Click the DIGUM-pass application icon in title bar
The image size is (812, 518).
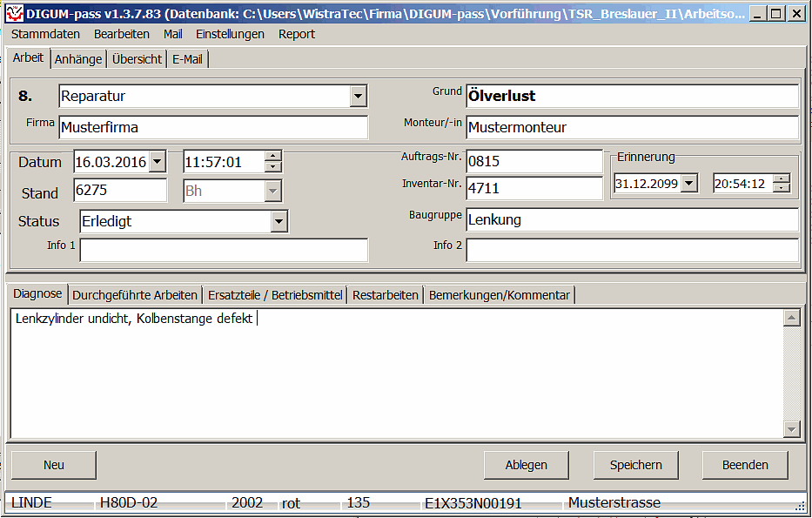click(x=15, y=13)
